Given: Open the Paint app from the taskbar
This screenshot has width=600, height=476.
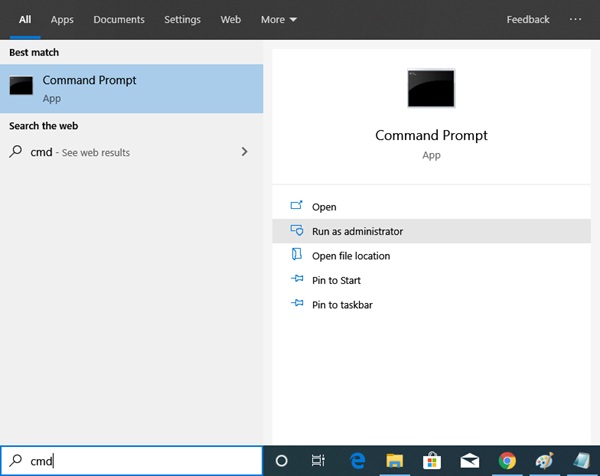Looking at the screenshot, I should tap(545, 460).
